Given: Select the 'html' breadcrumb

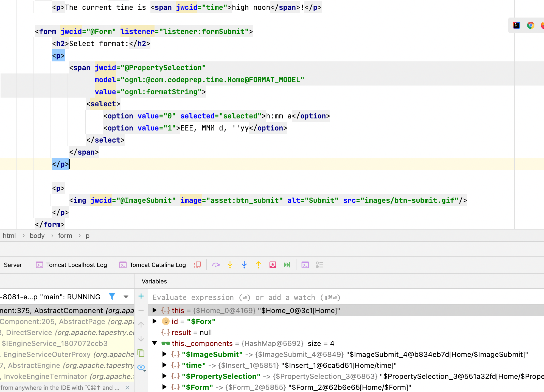Looking at the screenshot, I should (9, 236).
